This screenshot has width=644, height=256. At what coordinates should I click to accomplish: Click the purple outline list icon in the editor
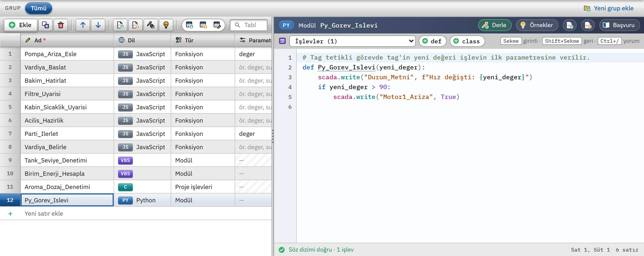pos(282,41)
